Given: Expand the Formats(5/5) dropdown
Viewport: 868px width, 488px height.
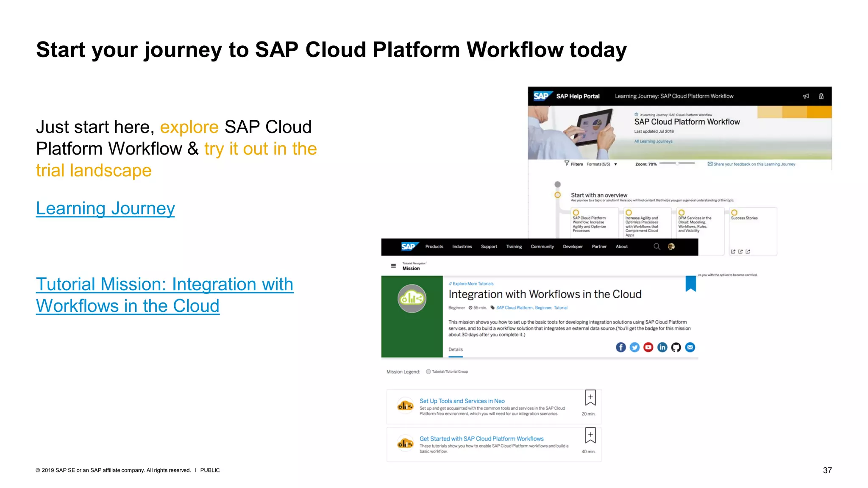Looking at the screenshot, I should coord(601,164).
